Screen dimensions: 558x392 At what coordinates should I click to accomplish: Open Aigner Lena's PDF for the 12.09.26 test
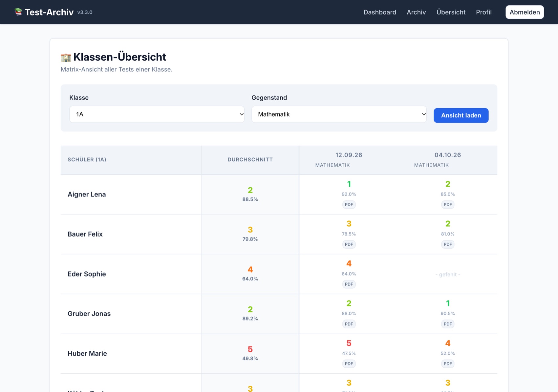[349, 205]
